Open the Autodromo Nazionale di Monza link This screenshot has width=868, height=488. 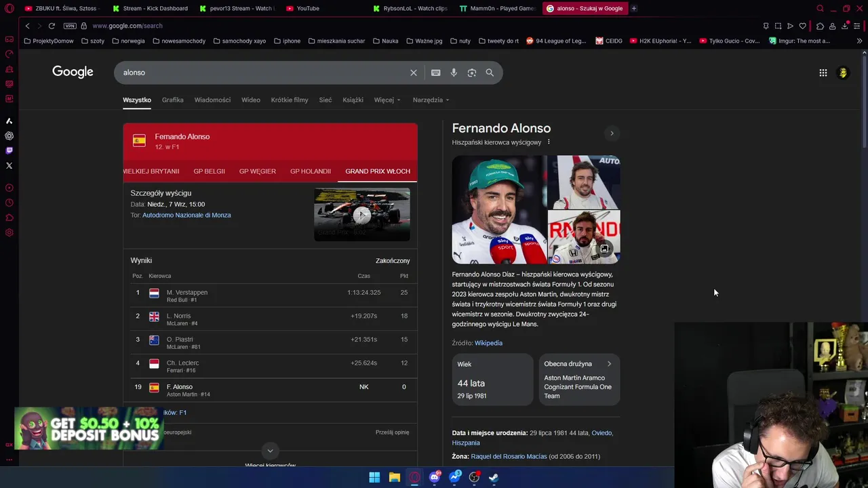coord(186,215)
